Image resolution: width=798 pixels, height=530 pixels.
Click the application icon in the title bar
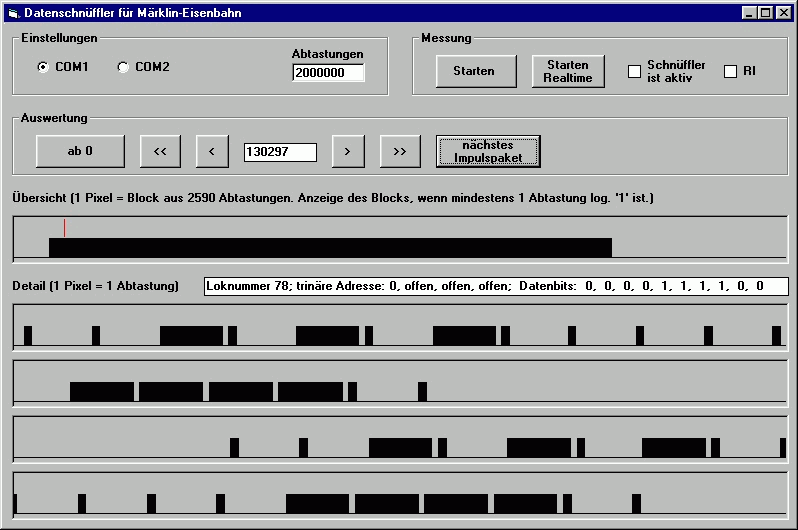pos(14,13)
